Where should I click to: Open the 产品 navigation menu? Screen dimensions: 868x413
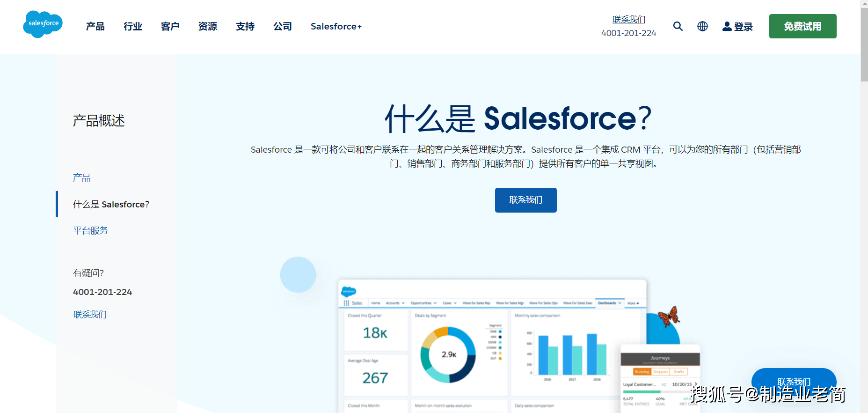95,26
